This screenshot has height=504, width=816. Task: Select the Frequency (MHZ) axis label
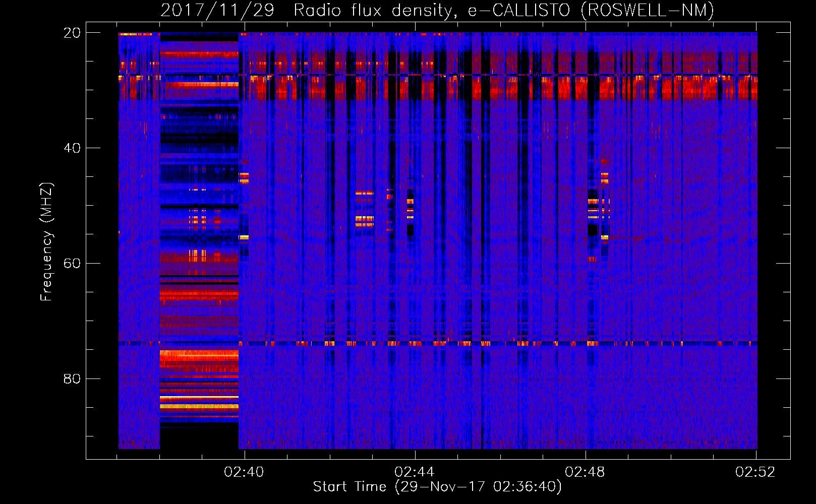click(x=46, y=242)
